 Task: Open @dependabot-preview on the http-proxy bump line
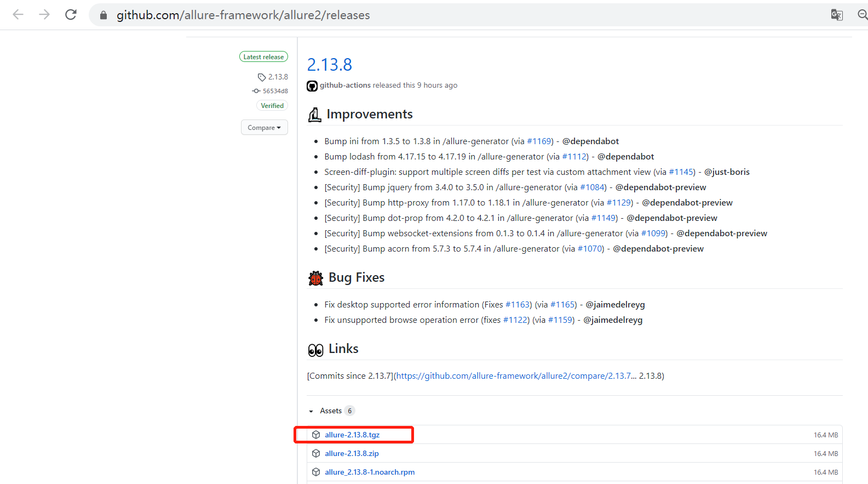[x=687, y=203]
